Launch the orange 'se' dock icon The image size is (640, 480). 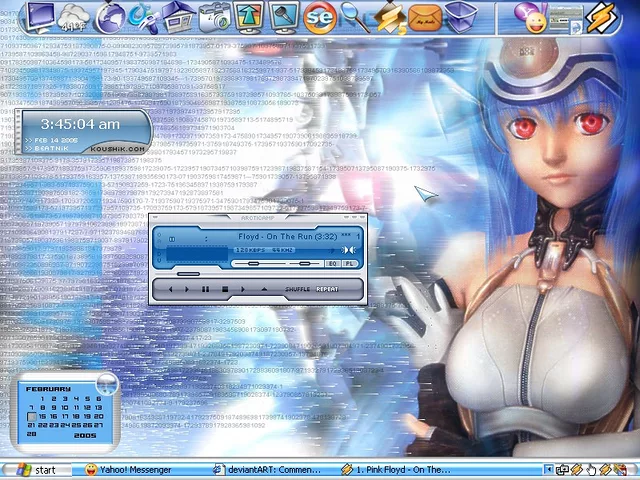[x=320, y=18]
